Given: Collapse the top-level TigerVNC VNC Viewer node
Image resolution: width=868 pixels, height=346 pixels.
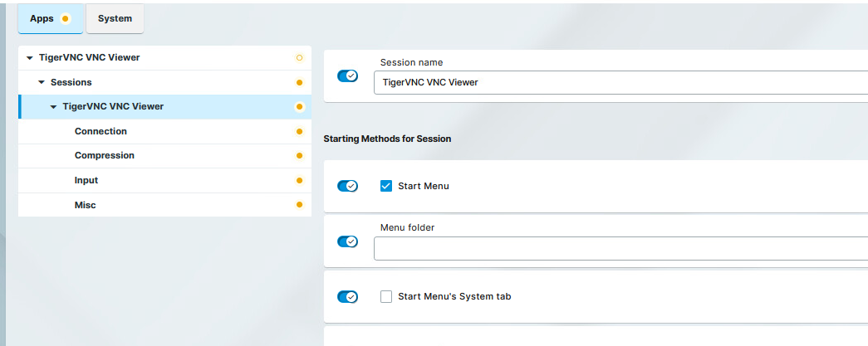Looking at the screenshot, I should [30, 58].
